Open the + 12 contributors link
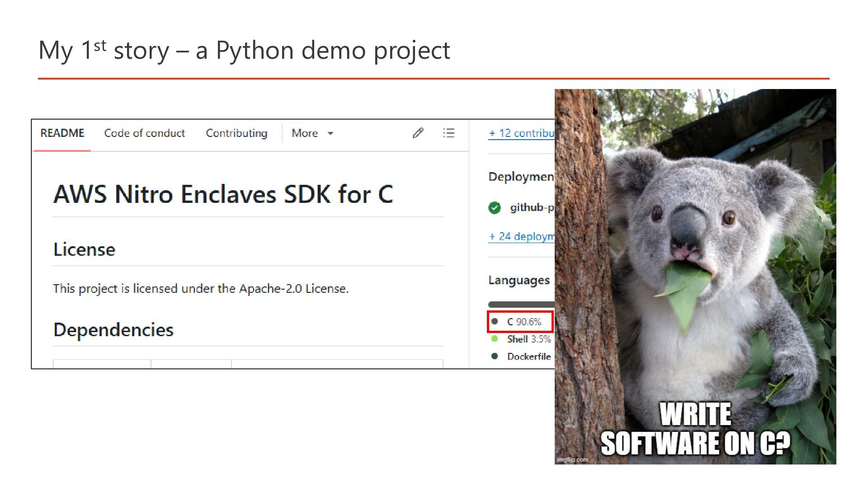Viewport: 868px width, 488px height. coord(521,133)
